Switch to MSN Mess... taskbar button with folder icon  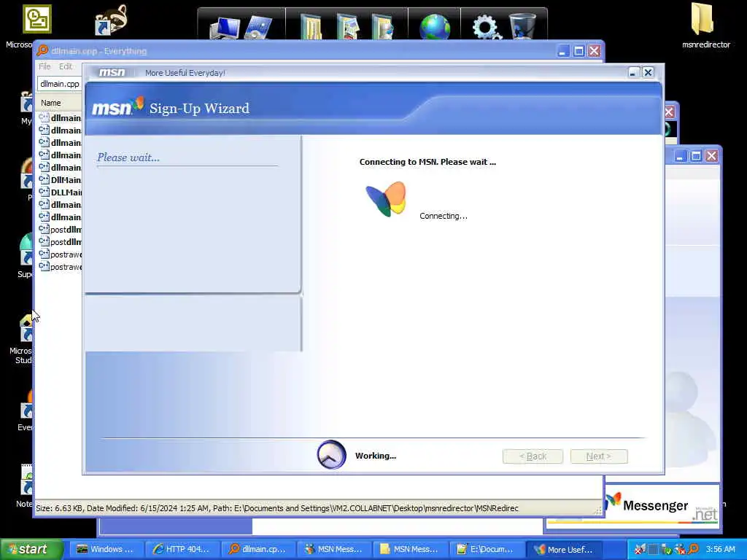pos(409,549)
